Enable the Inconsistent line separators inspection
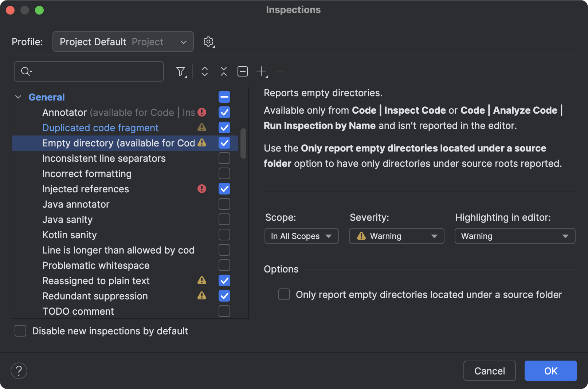This screenshot has height=389, width=588. tap(224, 158)
